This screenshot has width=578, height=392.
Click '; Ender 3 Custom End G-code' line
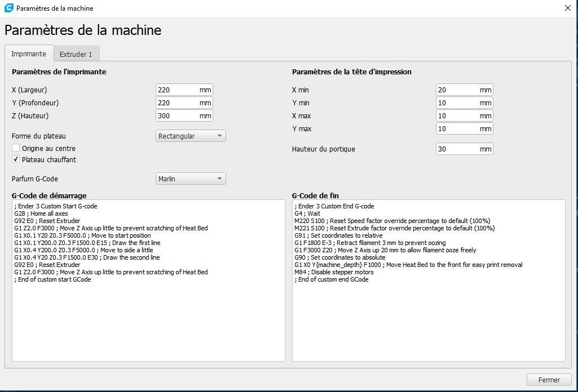pyautogui.click(x=334, y=206)
